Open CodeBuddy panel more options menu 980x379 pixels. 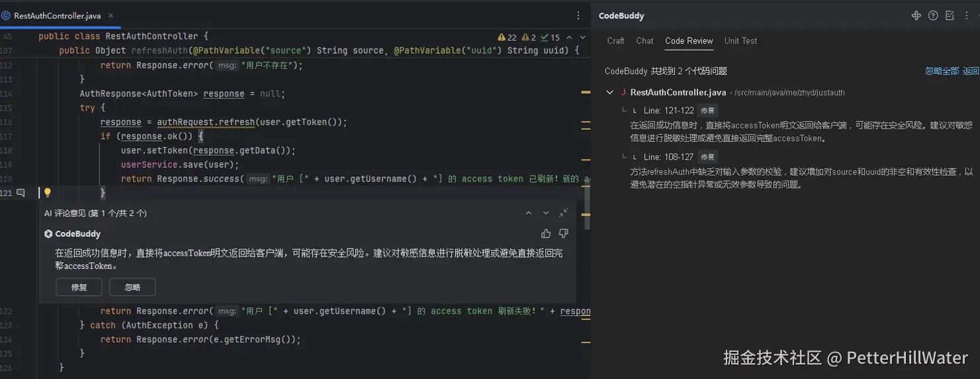968,15
